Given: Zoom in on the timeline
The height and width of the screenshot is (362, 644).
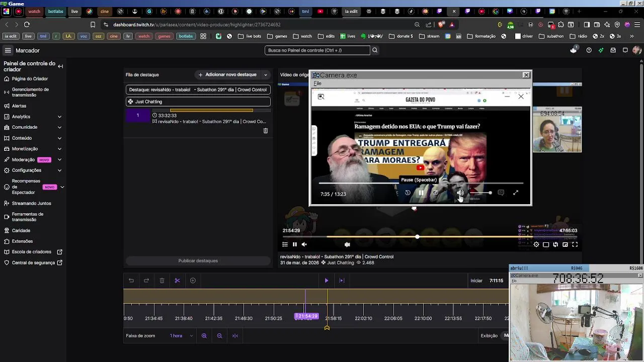Looking at the screenshot, I should (x=204, y=336).
